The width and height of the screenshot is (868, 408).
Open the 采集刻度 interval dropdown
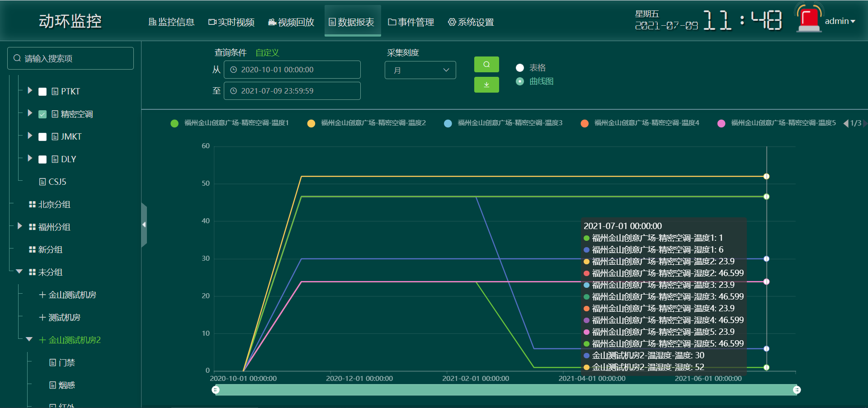pos(420,70)
